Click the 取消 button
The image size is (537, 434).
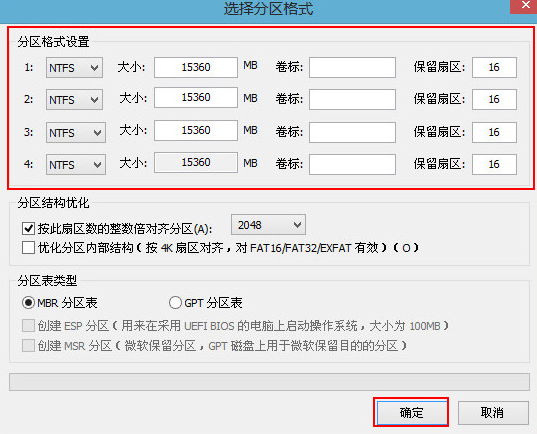[493, 412]
